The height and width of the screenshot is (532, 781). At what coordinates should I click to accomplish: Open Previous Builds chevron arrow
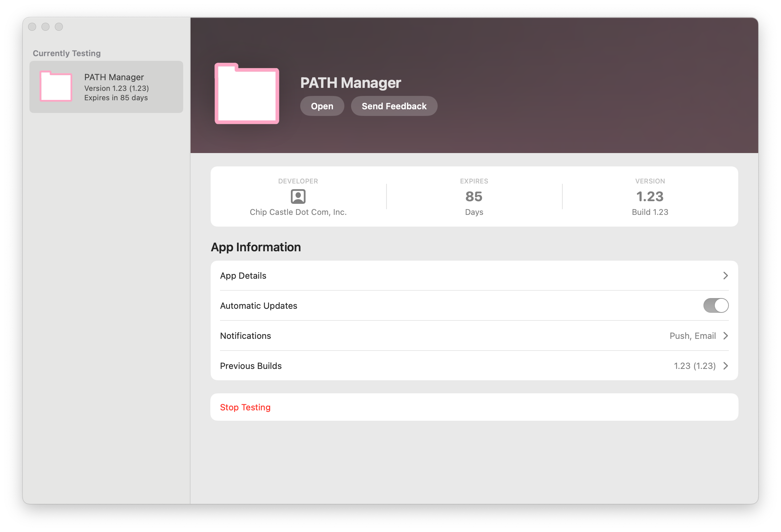coord(725,366)
